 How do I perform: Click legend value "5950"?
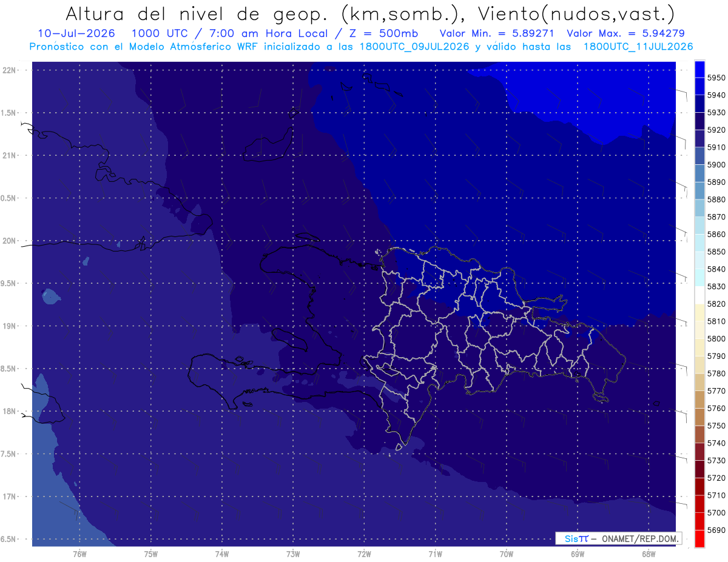point(716,78)
